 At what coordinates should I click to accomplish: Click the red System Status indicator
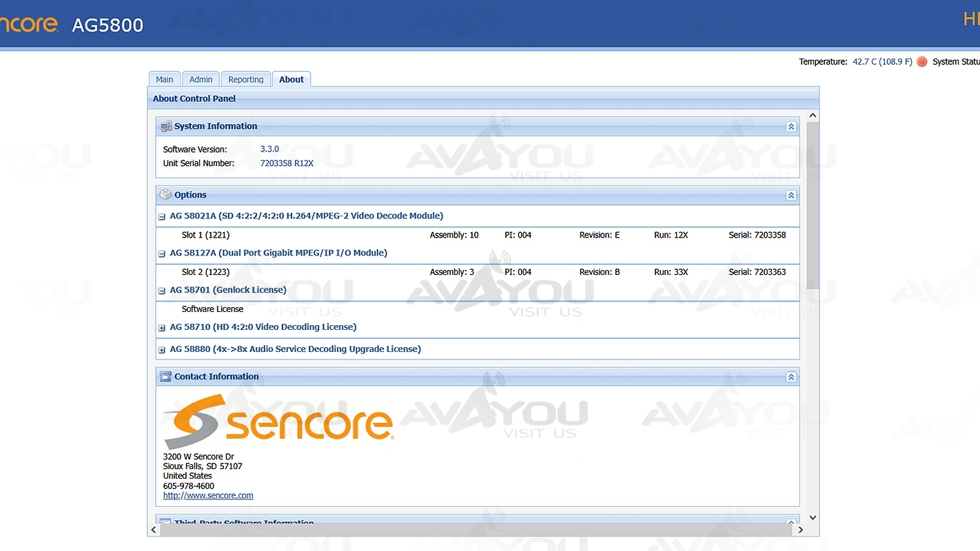point(922,62)
